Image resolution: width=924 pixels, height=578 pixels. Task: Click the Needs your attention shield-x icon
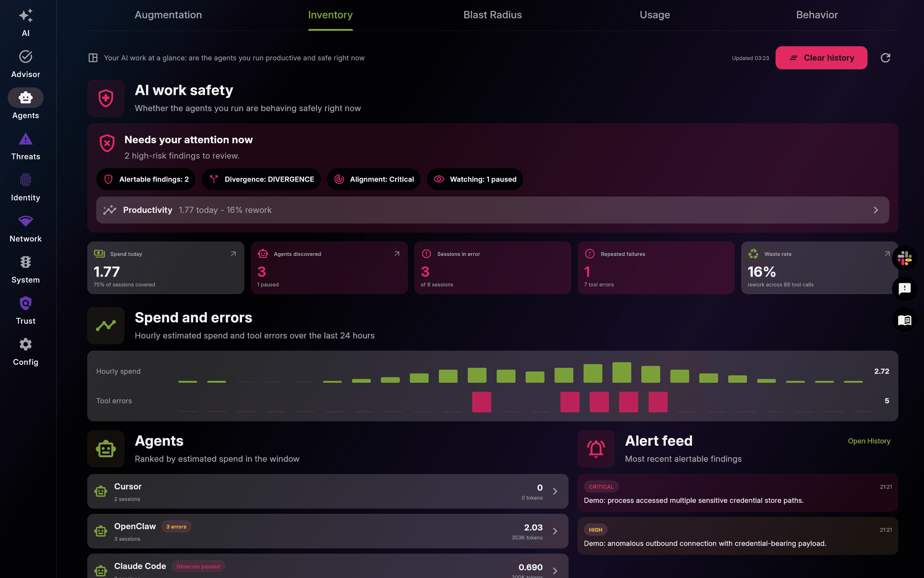pos(107,143)
